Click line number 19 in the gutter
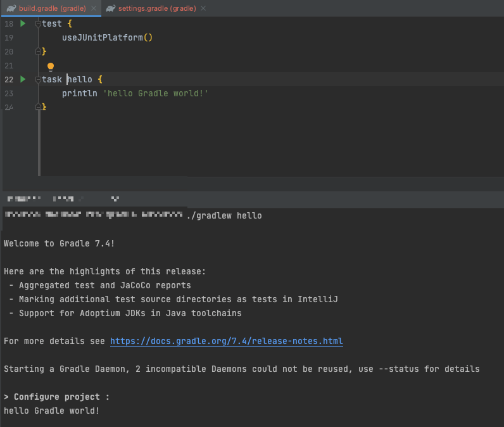504x427 pixels. [9, 38]
